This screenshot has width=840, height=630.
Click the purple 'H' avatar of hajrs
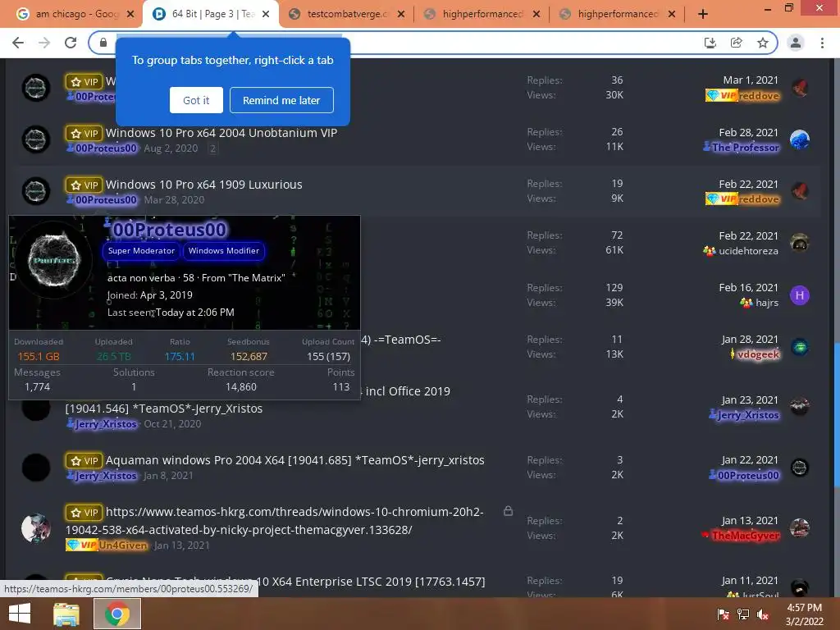(799, 295)
